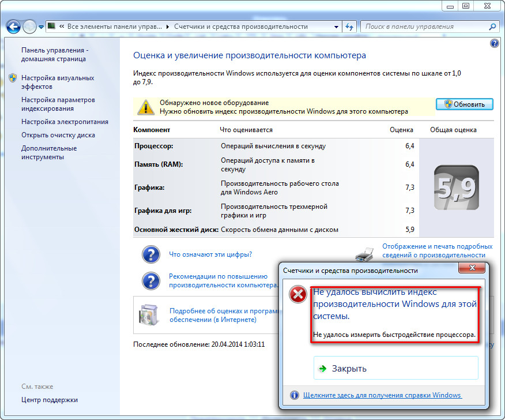Open 'Настройка визуальных эффектов'
Screen dimensions: 505x420
pyautogui.click(x=58, y=82)
